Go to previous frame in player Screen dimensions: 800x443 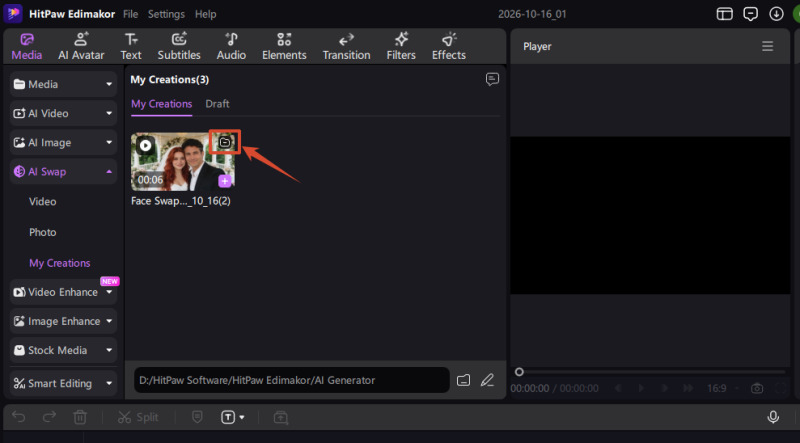(618, 388)
